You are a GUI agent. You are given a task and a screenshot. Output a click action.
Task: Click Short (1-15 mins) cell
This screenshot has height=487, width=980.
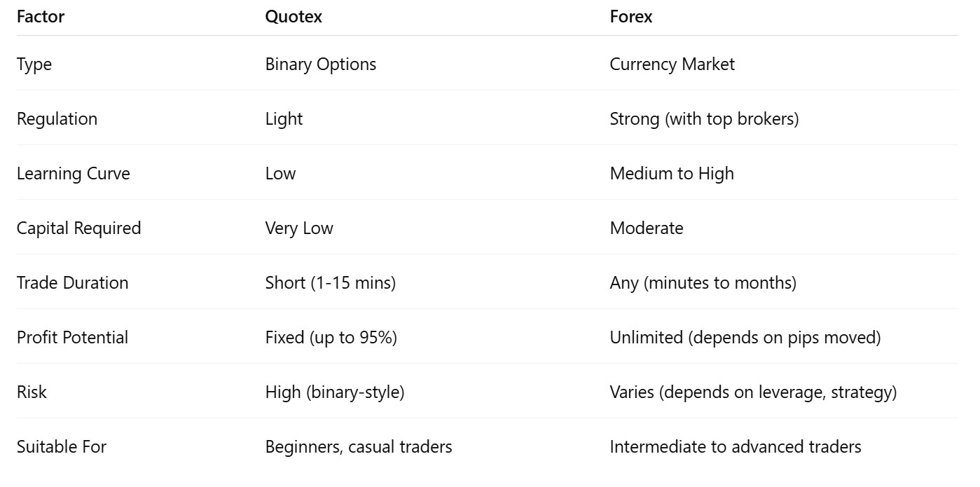click(331, 283)
